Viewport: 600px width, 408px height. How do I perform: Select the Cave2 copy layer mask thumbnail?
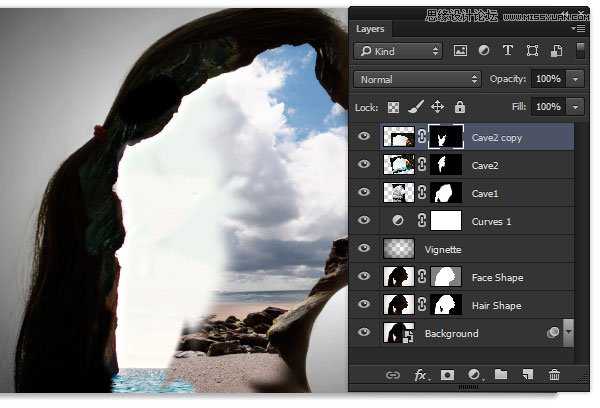(446, 137)
